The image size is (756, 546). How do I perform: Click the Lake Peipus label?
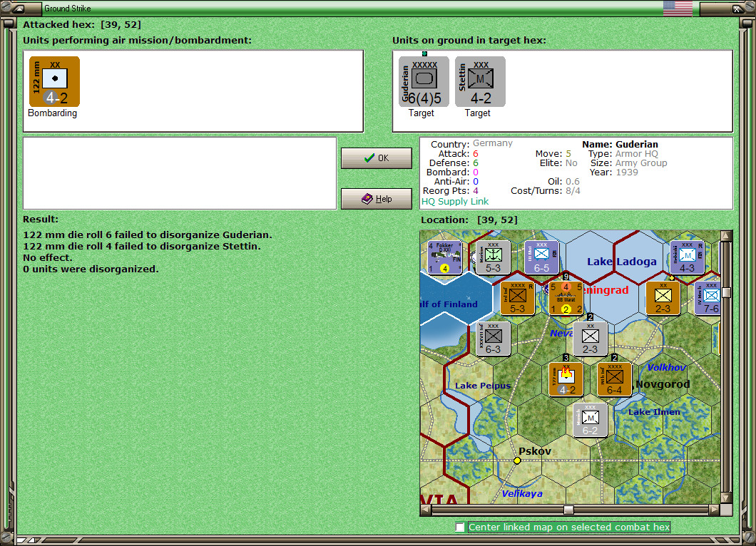click(x=483, y=386)
